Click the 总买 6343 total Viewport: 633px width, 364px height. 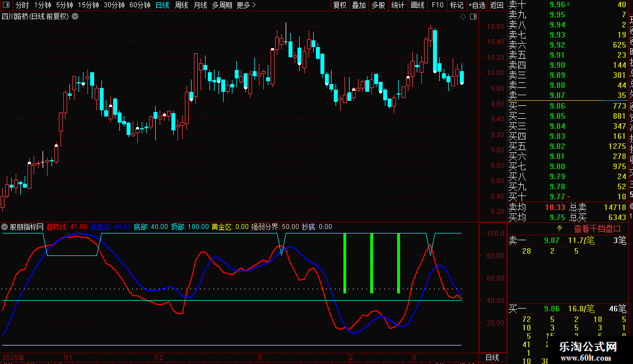click(x=598, y=217)
